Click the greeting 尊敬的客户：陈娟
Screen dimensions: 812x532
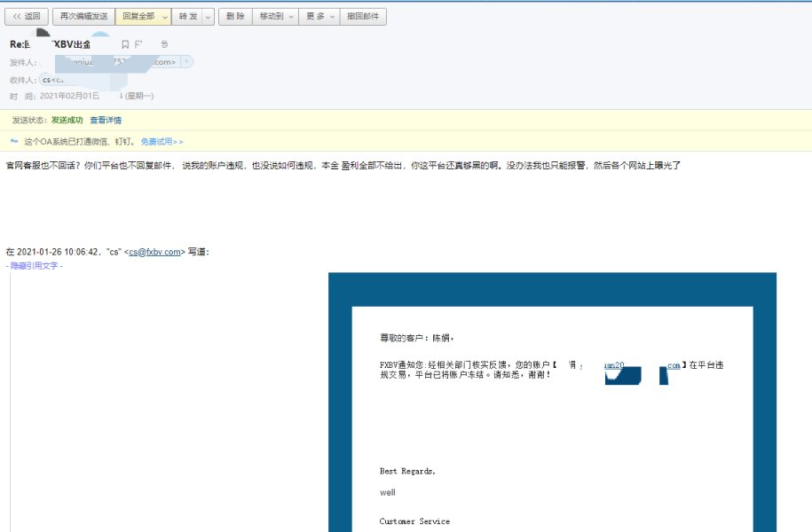pyautogui.click(x=417, y=338)
